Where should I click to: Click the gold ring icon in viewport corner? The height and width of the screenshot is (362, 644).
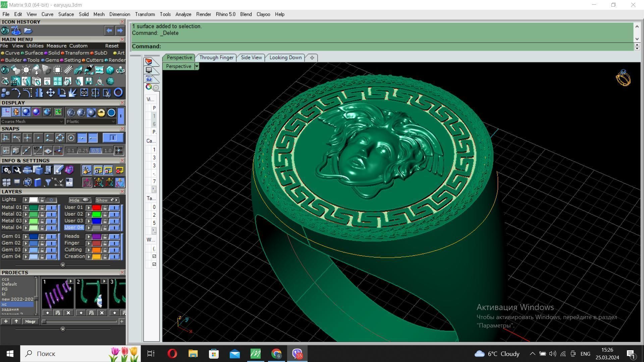tap(623, 78)
